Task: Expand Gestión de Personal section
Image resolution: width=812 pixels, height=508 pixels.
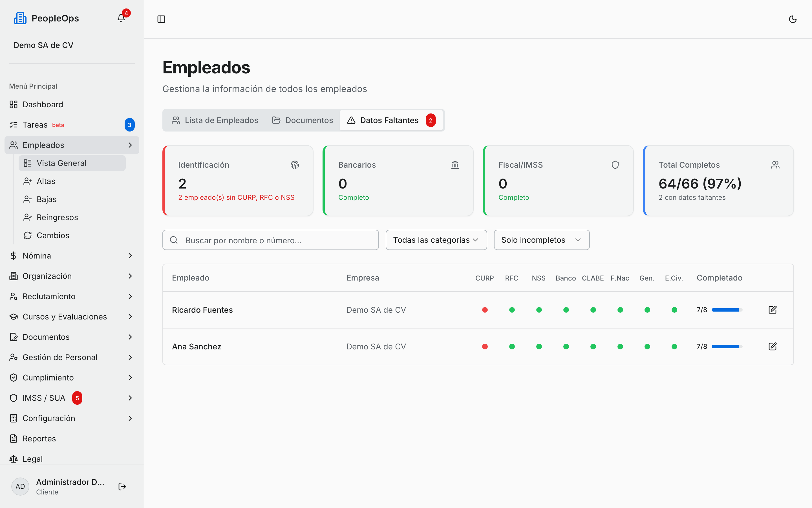Action: tap(72, 358)
